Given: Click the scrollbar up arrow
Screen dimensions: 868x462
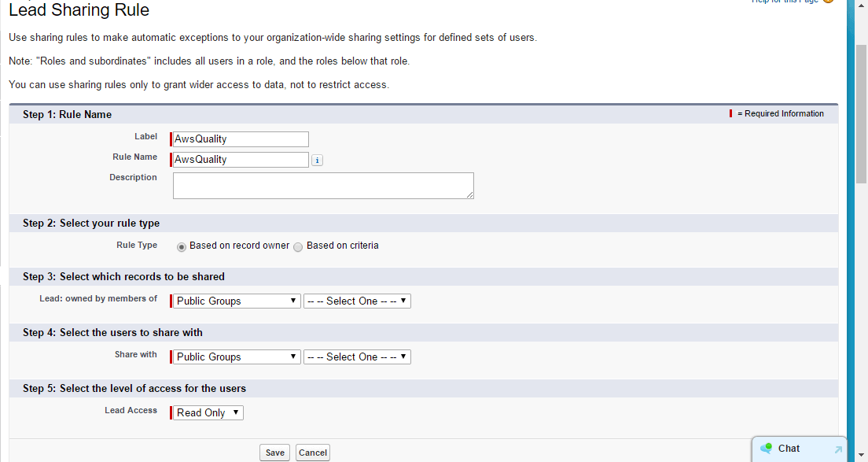Looking at the screenshot, I should [x=861, y=6].
